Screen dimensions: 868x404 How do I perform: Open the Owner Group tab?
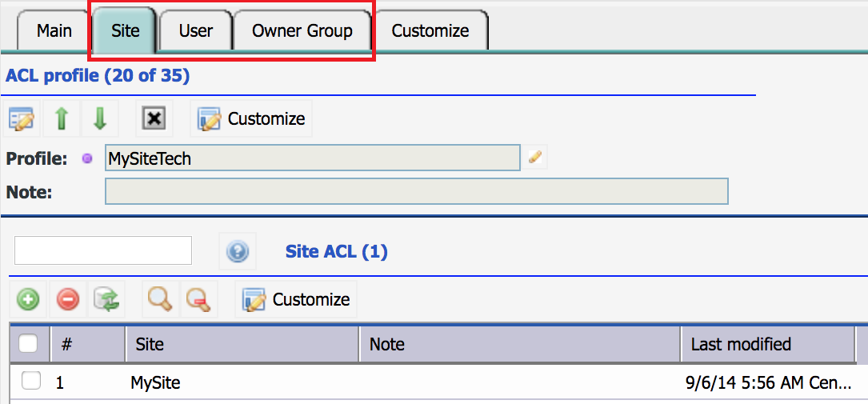(x=302, y=31)
